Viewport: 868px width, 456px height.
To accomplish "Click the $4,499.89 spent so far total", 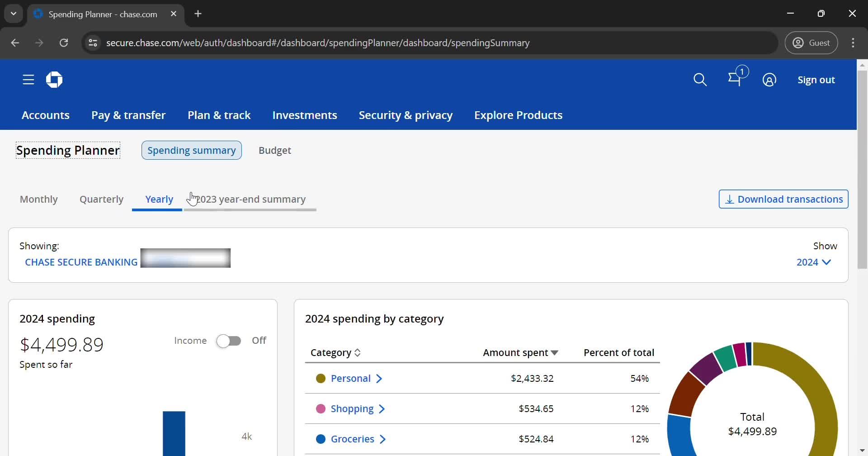I will [62, 345].
